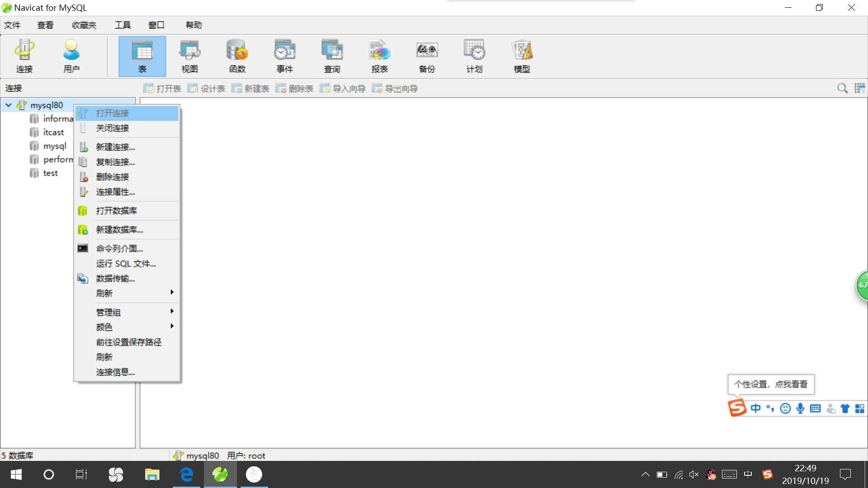Choose 连接属性... from context menu
This screenshot has width=868, height=488.
(127, 192)
